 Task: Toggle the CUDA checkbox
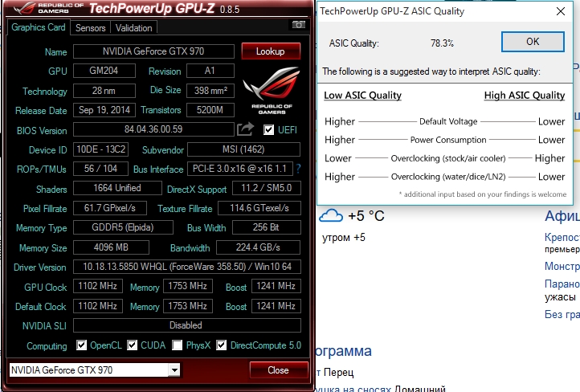(132, 345)
